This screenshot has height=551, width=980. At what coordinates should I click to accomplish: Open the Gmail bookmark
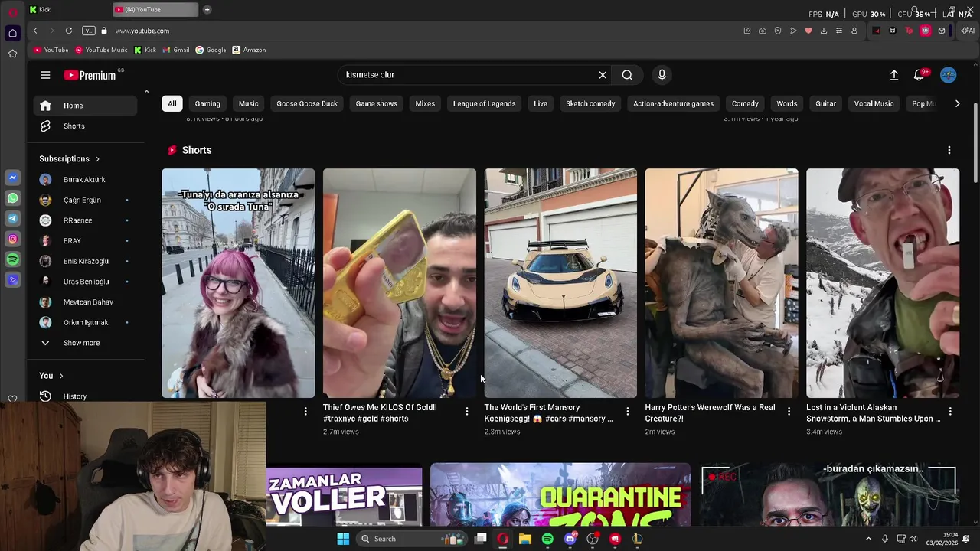click(176, 50)
